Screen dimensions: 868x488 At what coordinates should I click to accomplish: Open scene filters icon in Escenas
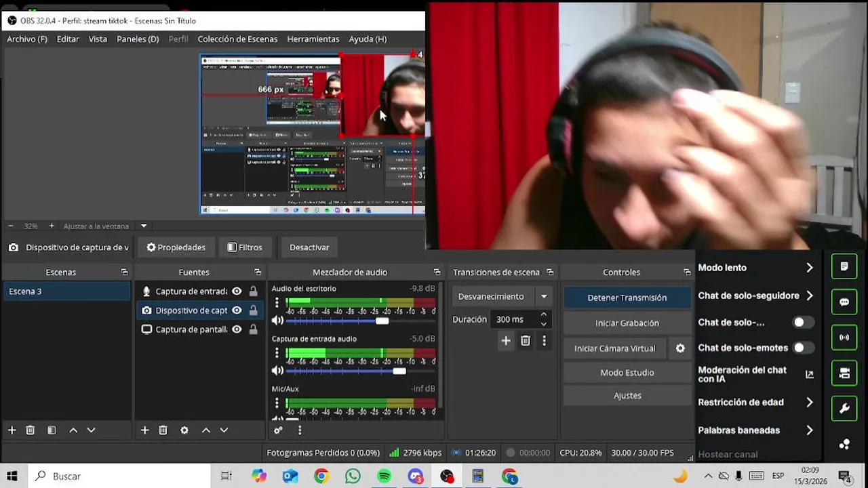[x=52, y=430]
